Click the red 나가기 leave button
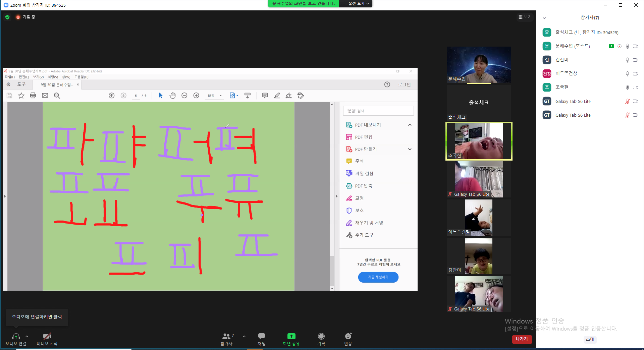Viewport: 644px width, 350px height. click(x=522, y=339)
